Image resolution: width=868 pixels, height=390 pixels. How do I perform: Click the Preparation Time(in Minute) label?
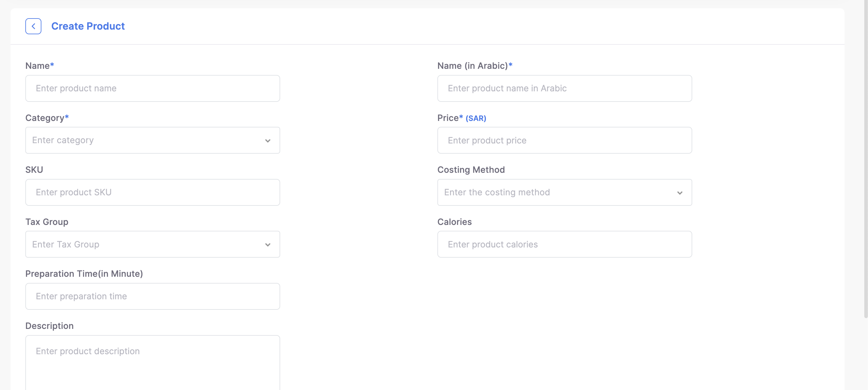pyautogui.click(x=84, y=274)
